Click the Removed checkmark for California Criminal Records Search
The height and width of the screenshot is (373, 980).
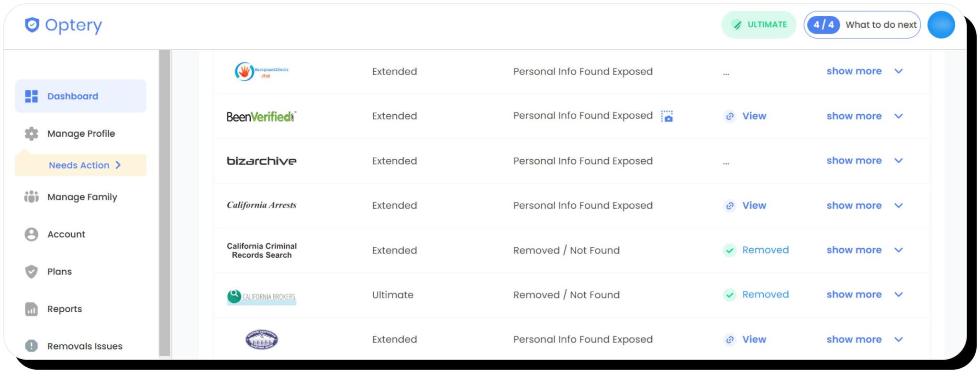[729, 250]
